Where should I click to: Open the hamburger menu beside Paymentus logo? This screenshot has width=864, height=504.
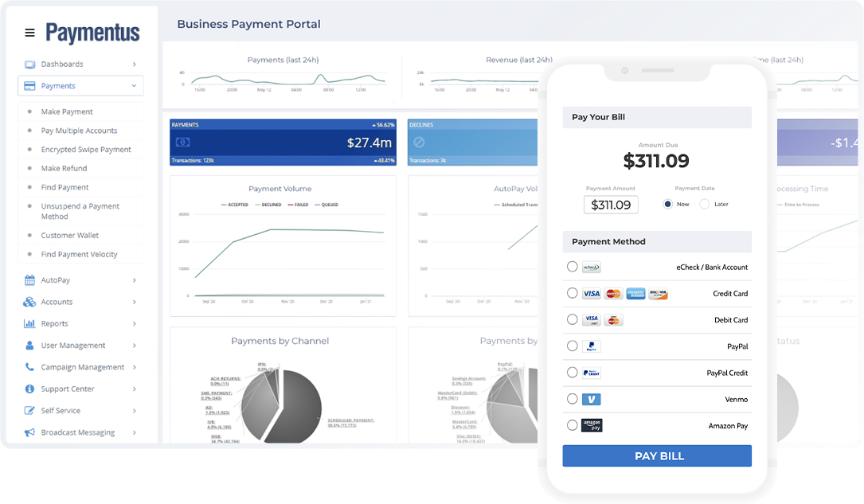tap(29, 33)
